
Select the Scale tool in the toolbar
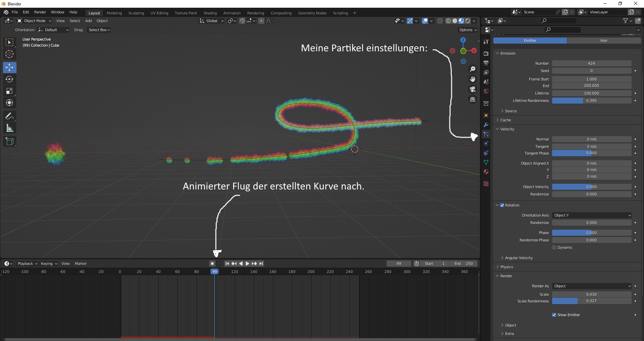coord(9,91)
